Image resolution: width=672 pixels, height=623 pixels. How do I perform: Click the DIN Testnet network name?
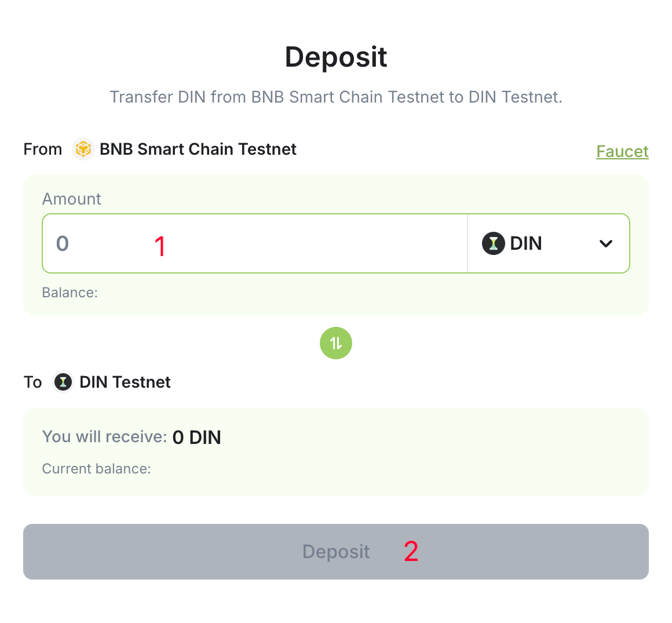coord(125,382)
